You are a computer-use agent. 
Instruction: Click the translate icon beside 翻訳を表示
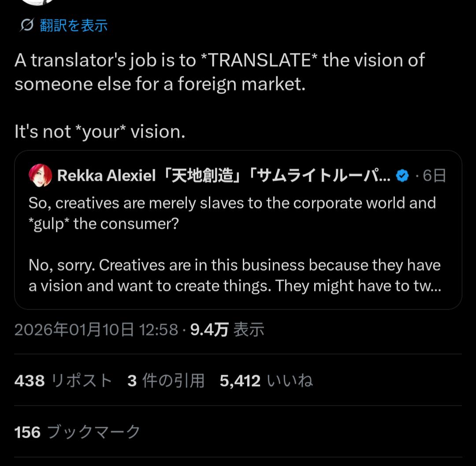click(26, 26)
